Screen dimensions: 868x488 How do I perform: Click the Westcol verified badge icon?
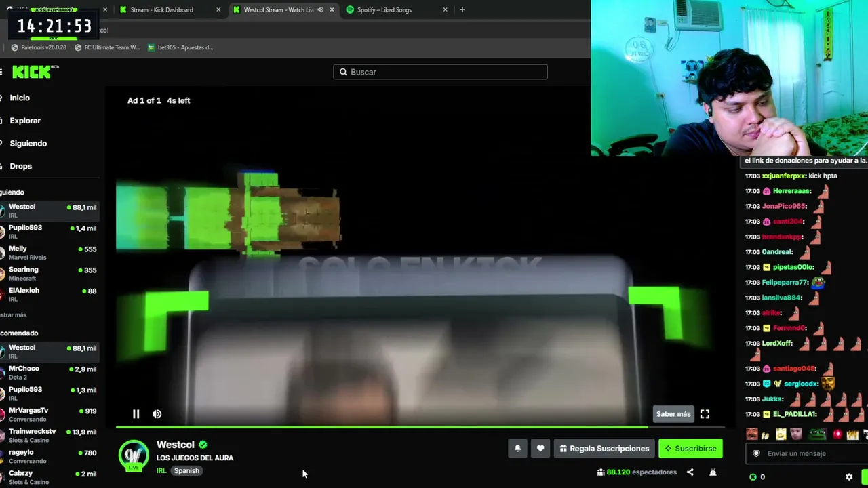coord(203,445)
